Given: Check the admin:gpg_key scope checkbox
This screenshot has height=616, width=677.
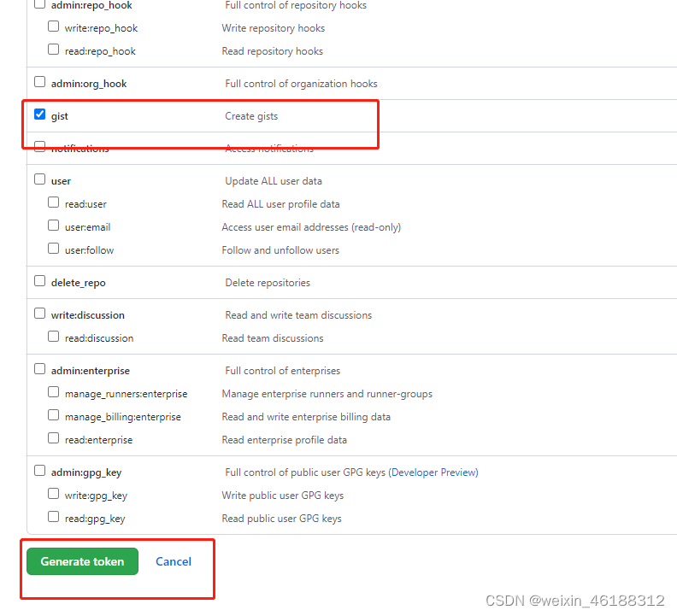Looking at the screenshot, I should click(x=40, y=471).
